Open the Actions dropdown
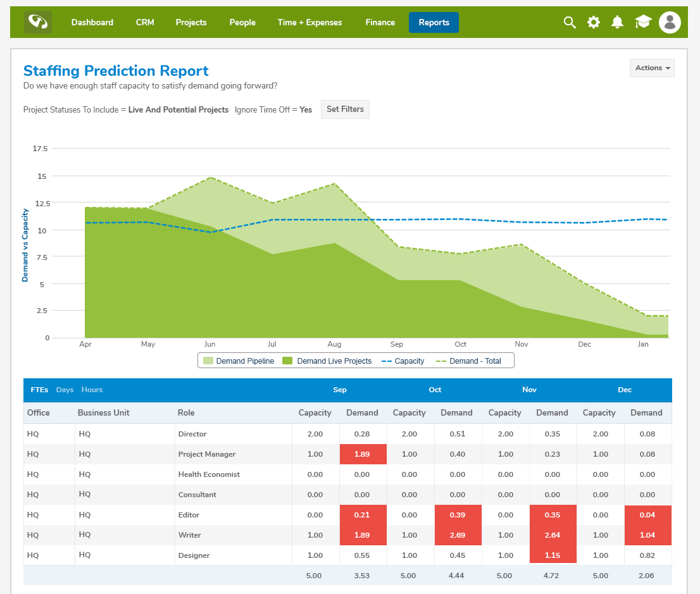Viewport: 700px width, 594px height. pos(652,68)
